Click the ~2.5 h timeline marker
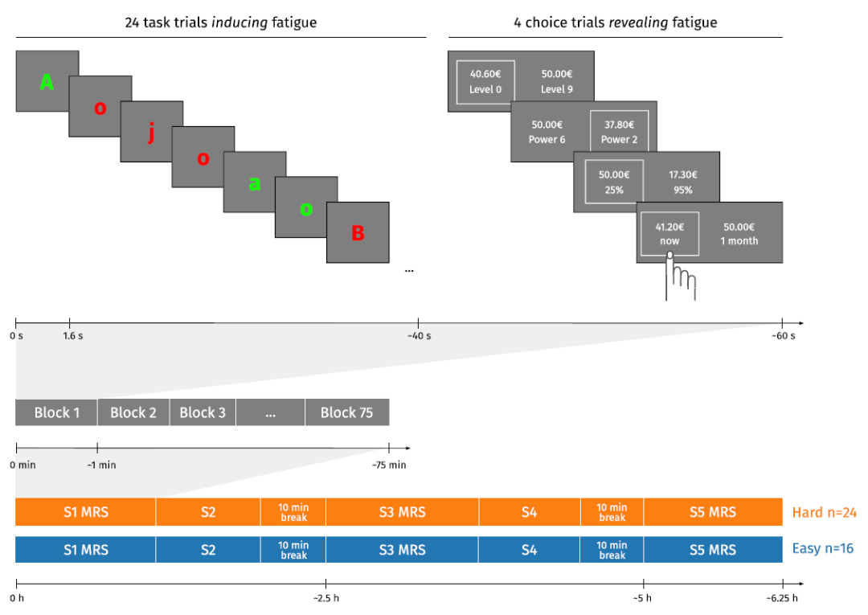This screenshot has width=868, height=615. [326, 598]
